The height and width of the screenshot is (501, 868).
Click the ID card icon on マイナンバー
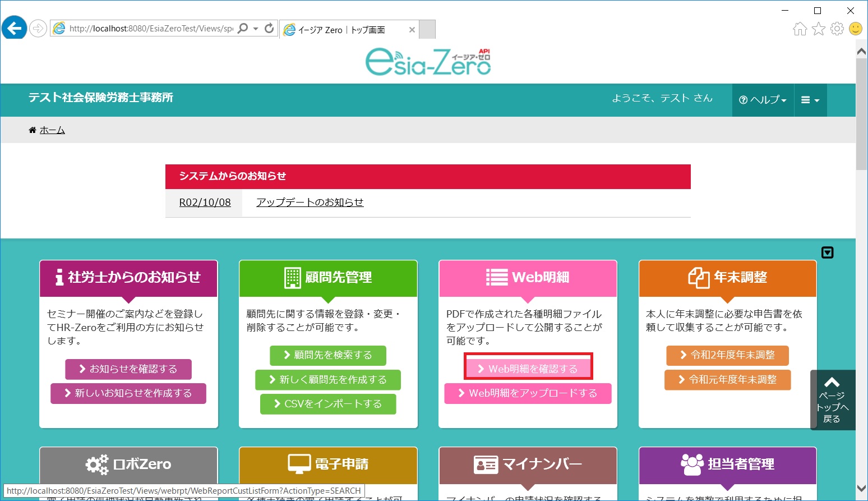coord(486,465)
